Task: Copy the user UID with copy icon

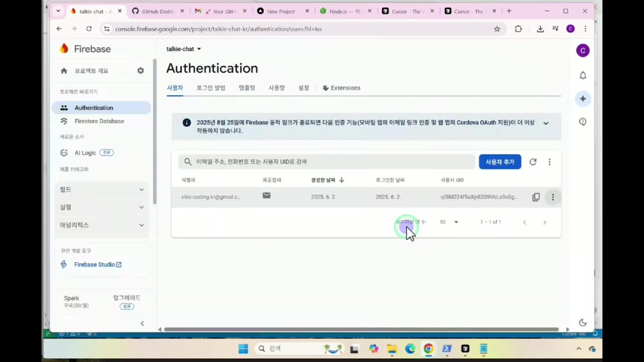Action: (x=536, y=197)
